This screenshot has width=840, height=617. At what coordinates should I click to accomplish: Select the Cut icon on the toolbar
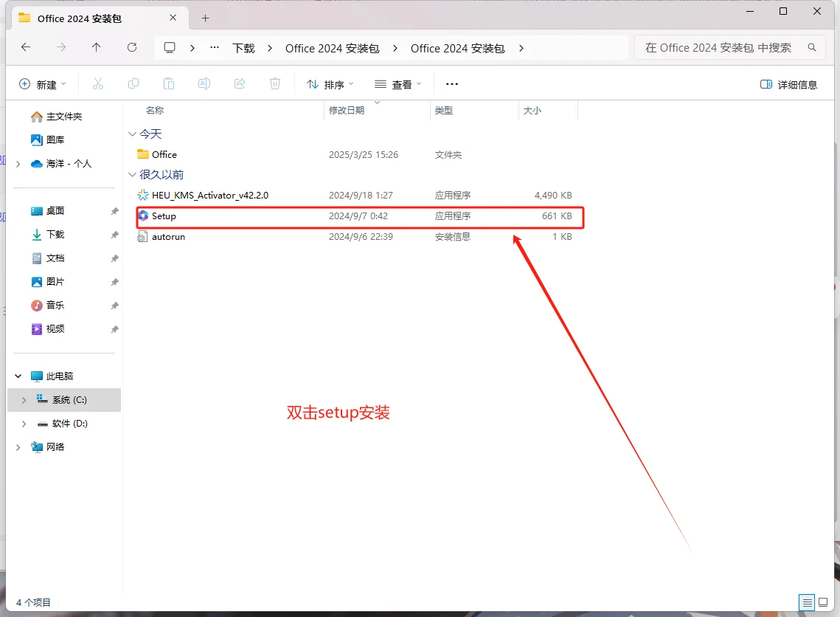click(x=98, y=83)
